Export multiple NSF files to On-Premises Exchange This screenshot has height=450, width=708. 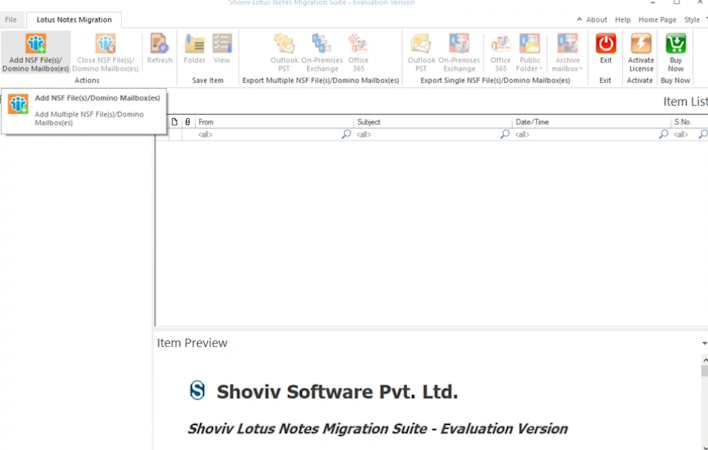click(x=322, y=52)
